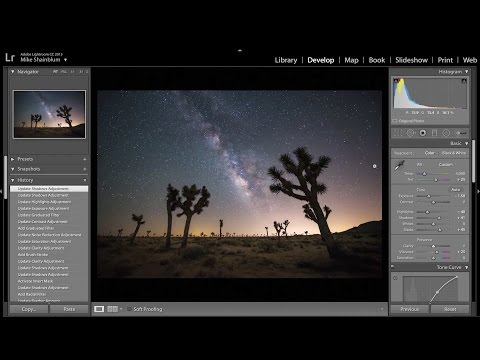The height and width of the screenshot is (360, 480).
Task: Open the Book module
Action: click(x=377, y=60)
